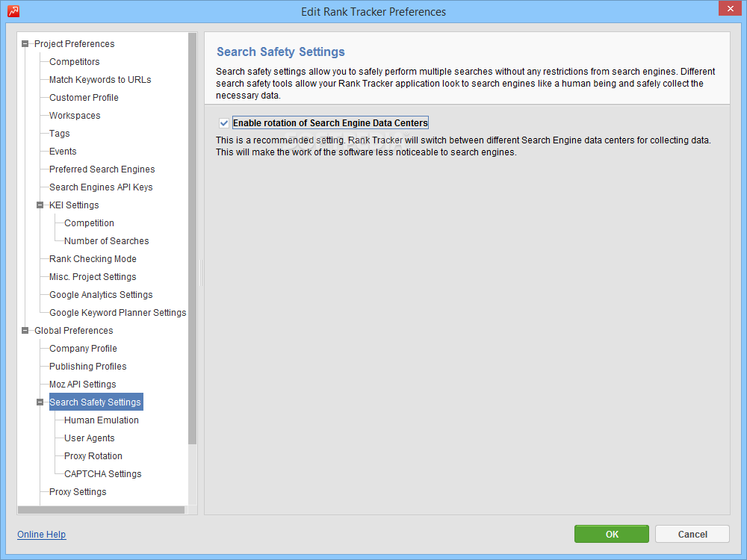Select CAPTCHA Settings
This screenshot has height=560, width=747.
point(103,474)
